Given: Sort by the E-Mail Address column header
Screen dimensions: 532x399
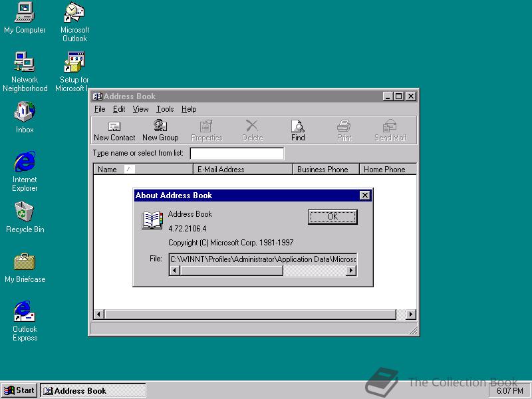Looking at the screenshot, I should pos(243,170).
